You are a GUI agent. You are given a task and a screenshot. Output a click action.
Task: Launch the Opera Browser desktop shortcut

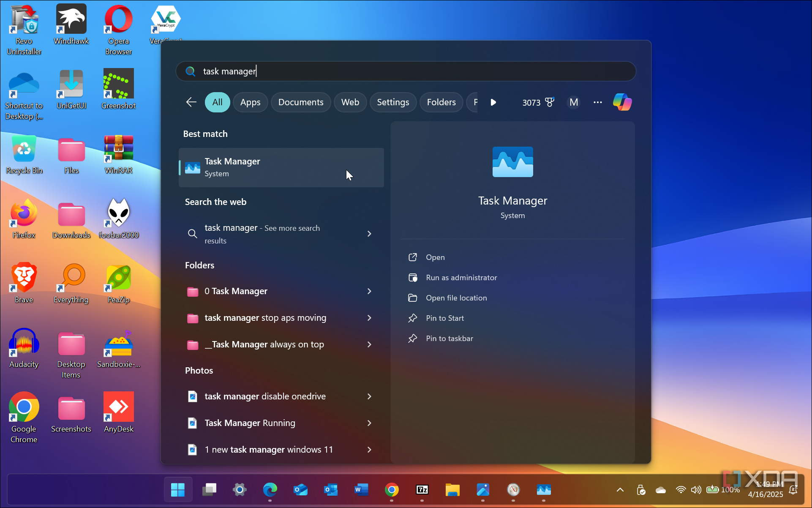119,30
